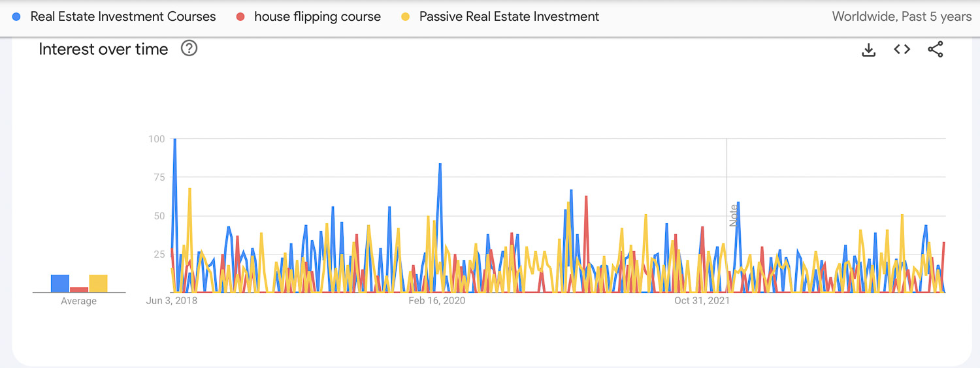Click the blue peak at 100
The image size is (980, 368).
(x=174, y=140)
